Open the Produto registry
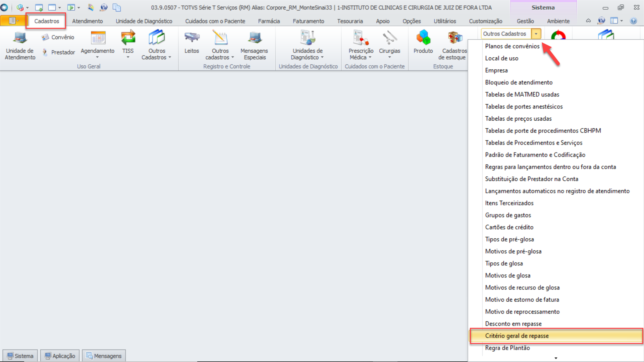 point(423,42)
